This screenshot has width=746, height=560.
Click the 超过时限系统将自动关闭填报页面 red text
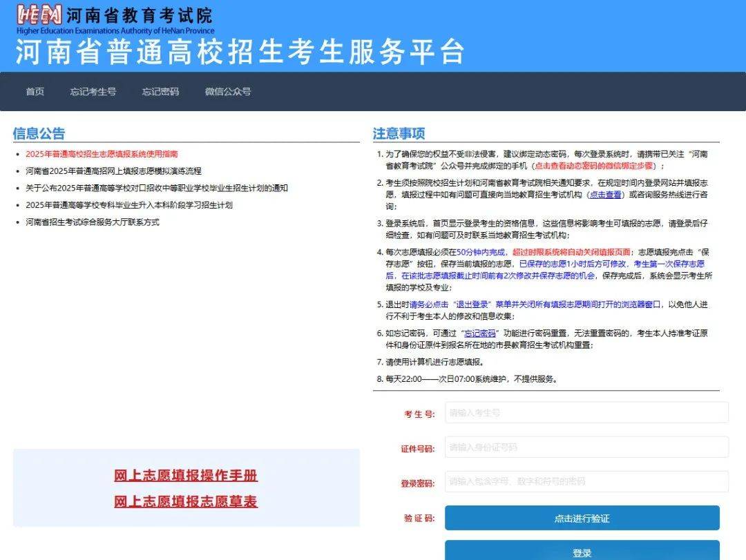pos(571,252)
